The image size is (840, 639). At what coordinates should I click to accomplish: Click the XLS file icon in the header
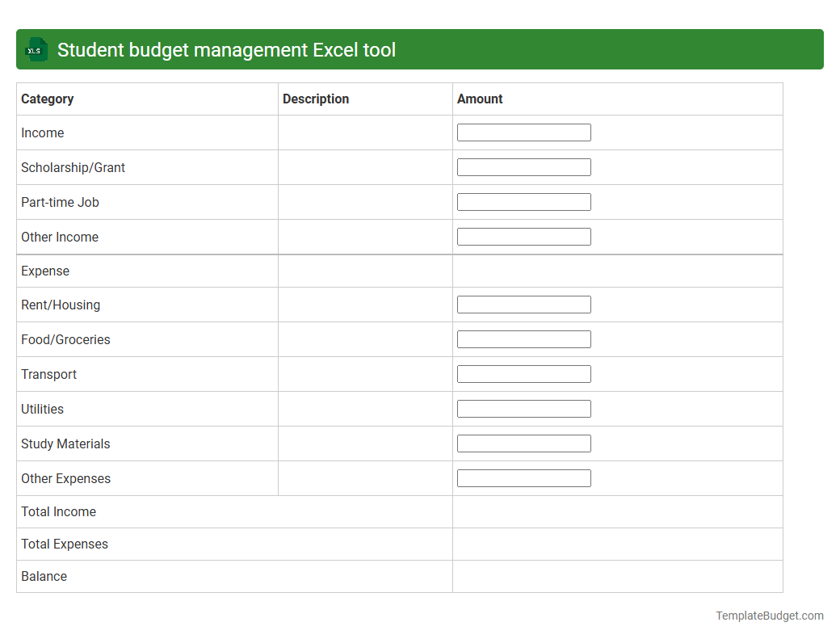point(36,49)
